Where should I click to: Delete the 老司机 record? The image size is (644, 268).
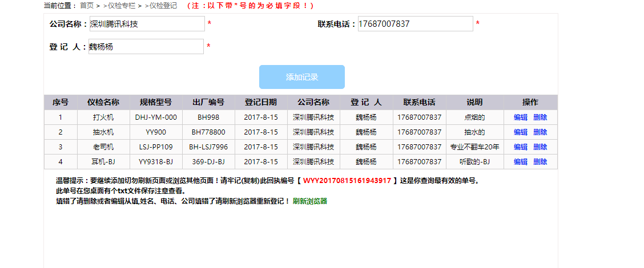(540, 147)
